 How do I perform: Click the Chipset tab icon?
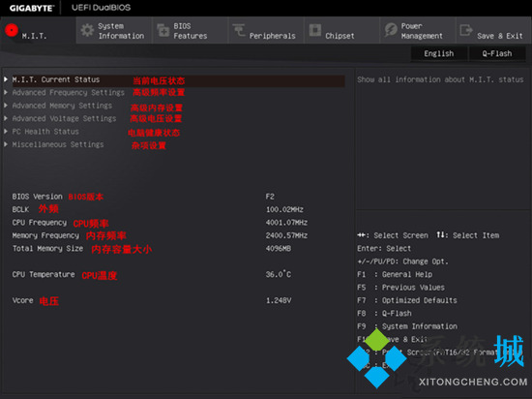pyautogui.click(x=315, y=30)
